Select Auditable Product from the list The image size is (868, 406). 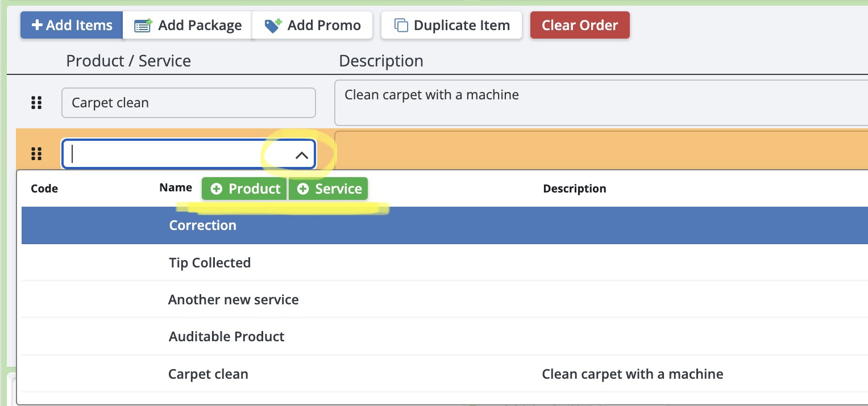point(227,337)
